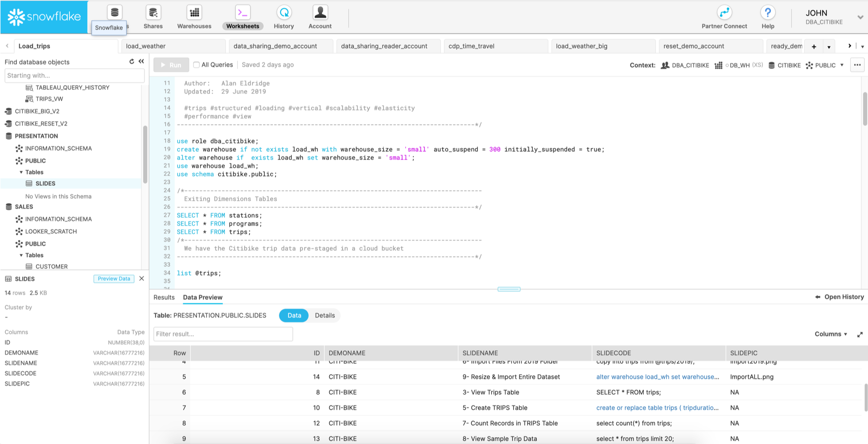Switch to the cdp_time_travel tab

tap(496, 46)
